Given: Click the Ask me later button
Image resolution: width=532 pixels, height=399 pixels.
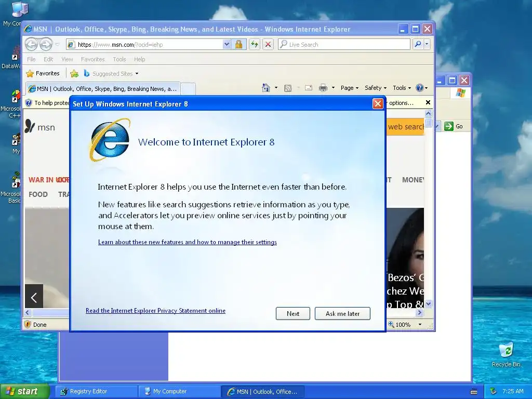Looking at the screenshot, I should (343, 313).
